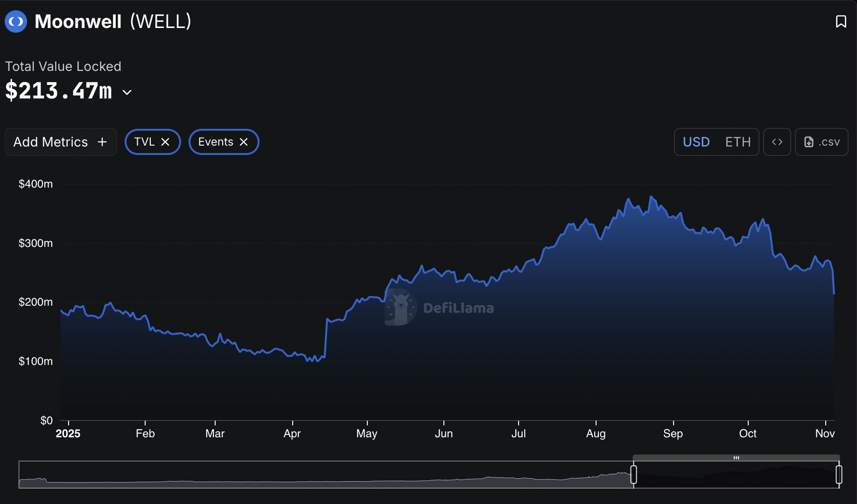
Task: Click the chart peak near September
Action: point(651,197)
